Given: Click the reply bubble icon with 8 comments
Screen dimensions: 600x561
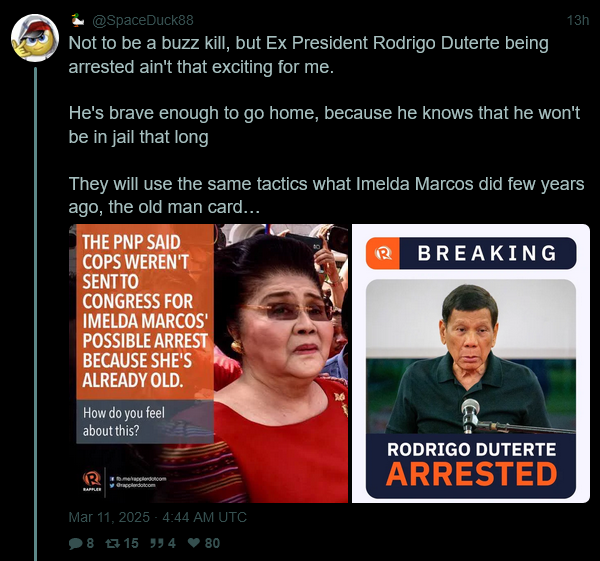Looking at the screenshot, I should pos(75,543).
